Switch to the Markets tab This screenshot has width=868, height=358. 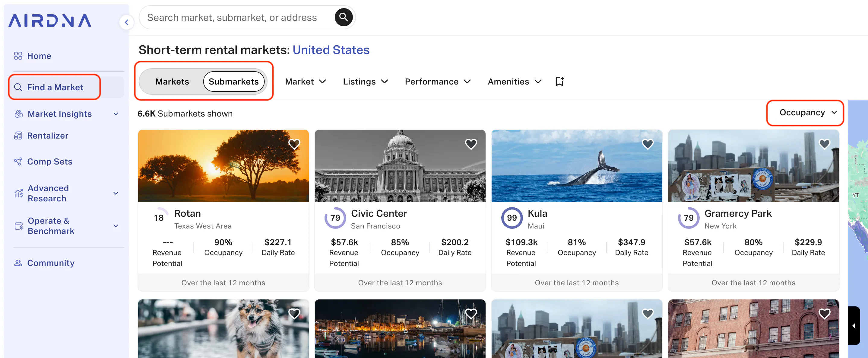coord(172,82)
